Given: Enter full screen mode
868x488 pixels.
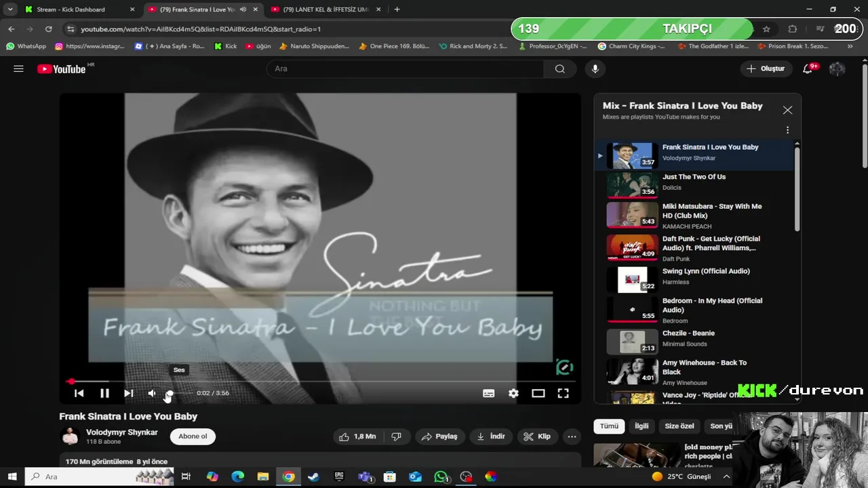Looking at the screenshot, I should [563, 393].
